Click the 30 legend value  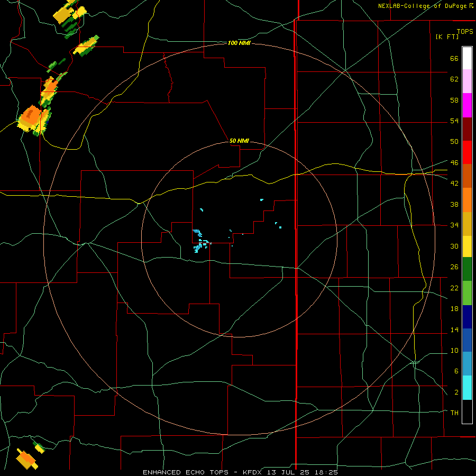pos(454,246)
